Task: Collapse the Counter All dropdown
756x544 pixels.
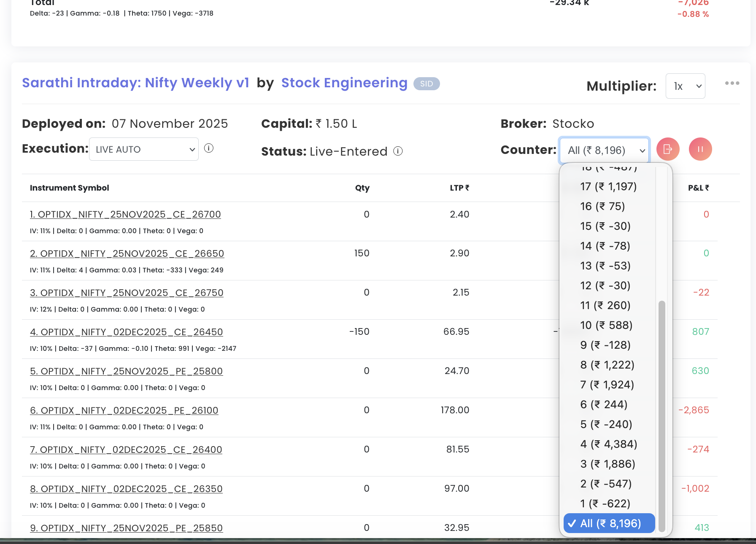Action: [604, 150]
